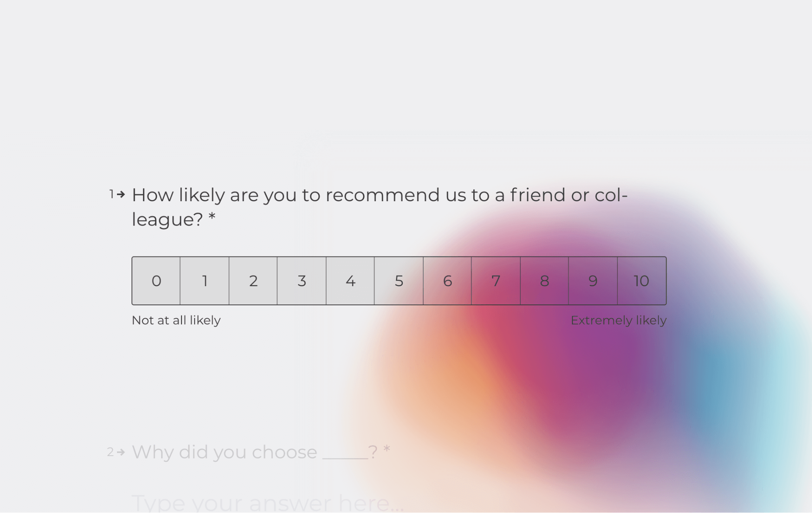Image resolution: width=812 pixels, height=513 pixels.
Task: Click the 'Why did you choose' question
Action: 261,452
